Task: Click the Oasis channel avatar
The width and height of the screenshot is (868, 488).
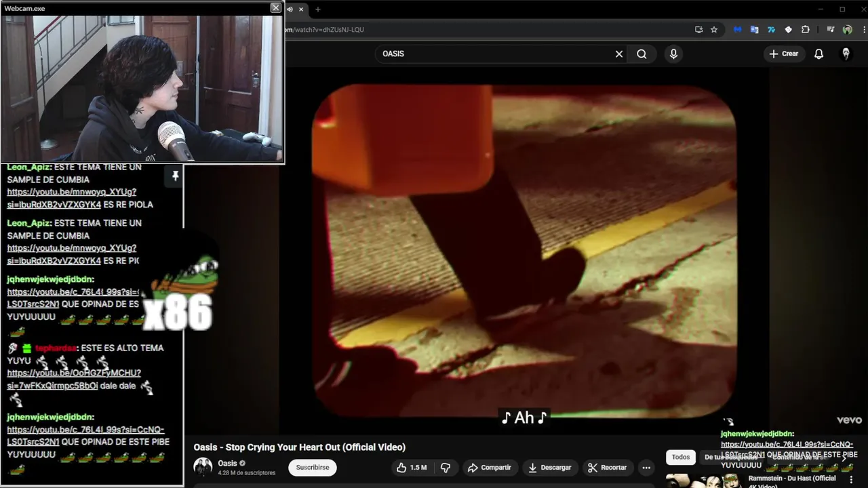Action: [203, 467]
